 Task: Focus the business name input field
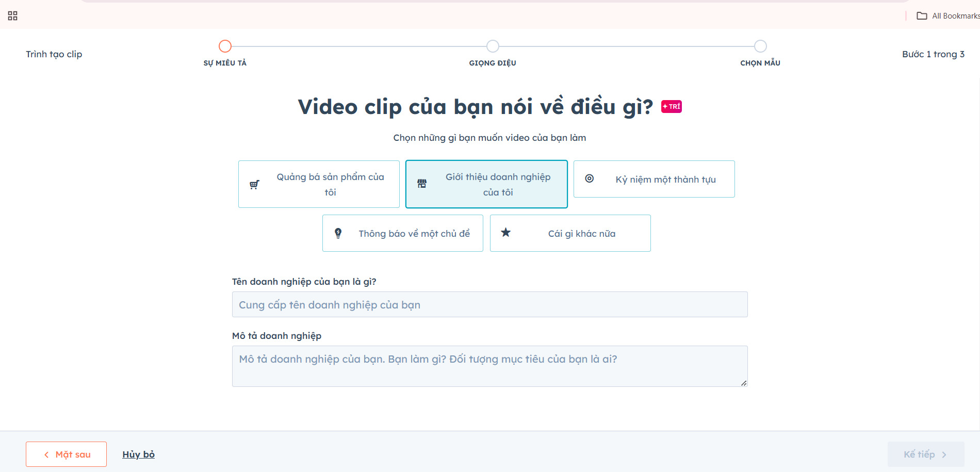(x=489, y=304)
